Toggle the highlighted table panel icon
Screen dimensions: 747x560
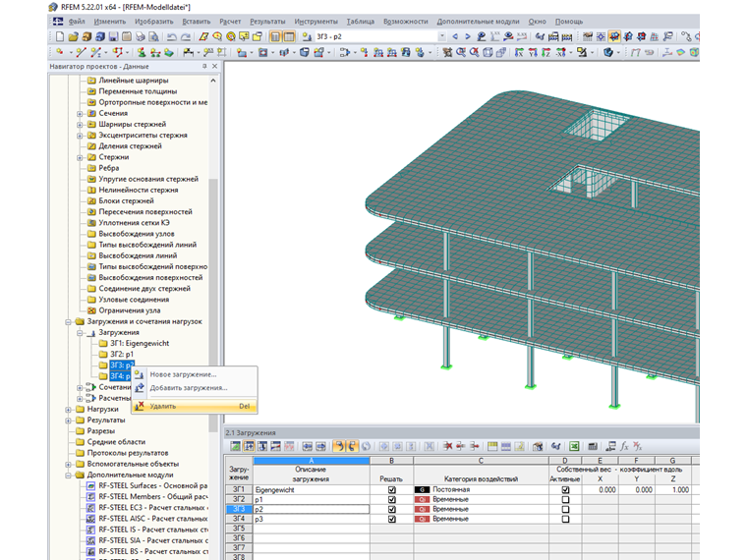[x=289, y=36]
